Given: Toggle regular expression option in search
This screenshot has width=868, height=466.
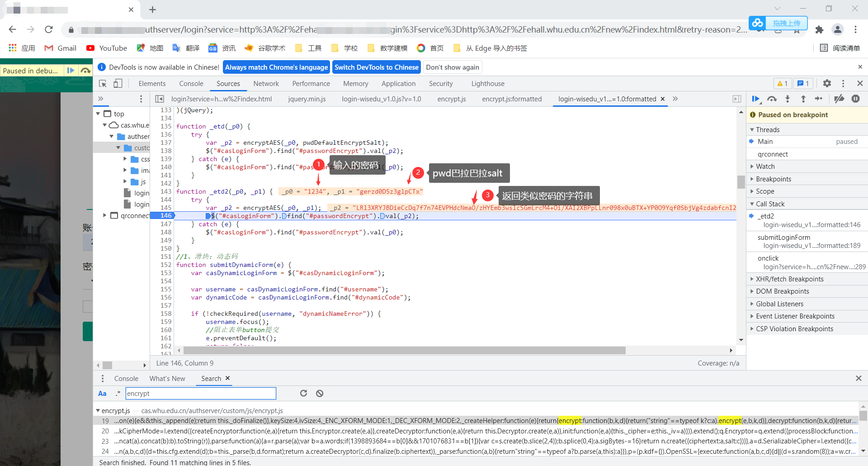Looking at the screenshot, I should [x=118, y=393].
